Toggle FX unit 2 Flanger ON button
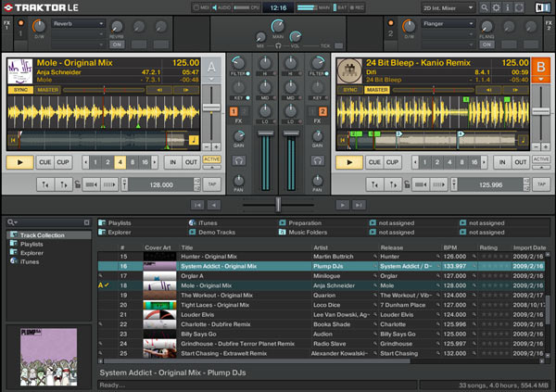556x392 pixels. tap(486, 44)
